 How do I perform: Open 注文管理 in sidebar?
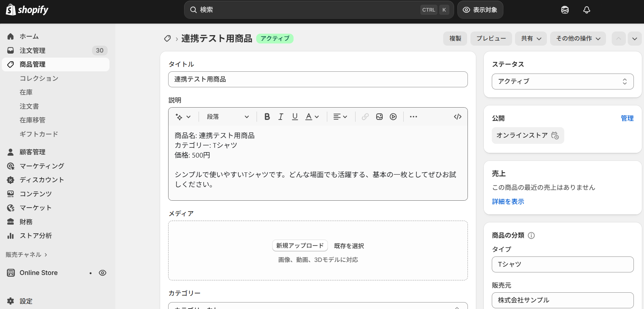point(56,50)
